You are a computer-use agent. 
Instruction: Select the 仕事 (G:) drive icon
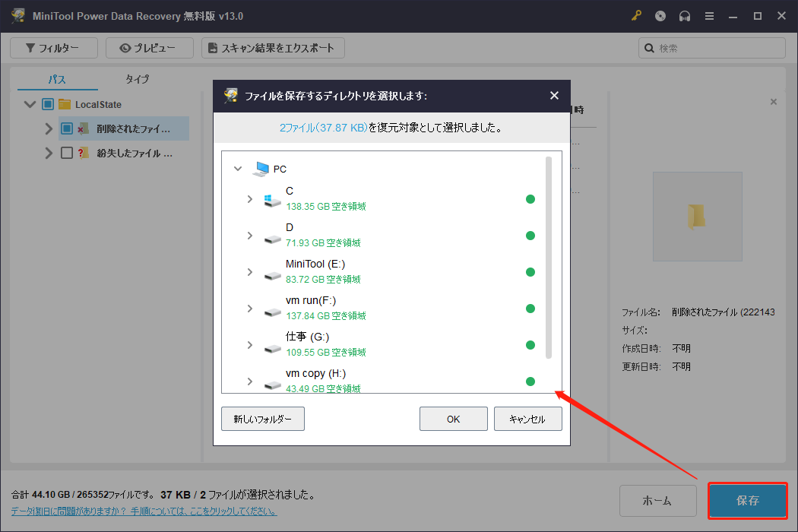click(272, 348)
